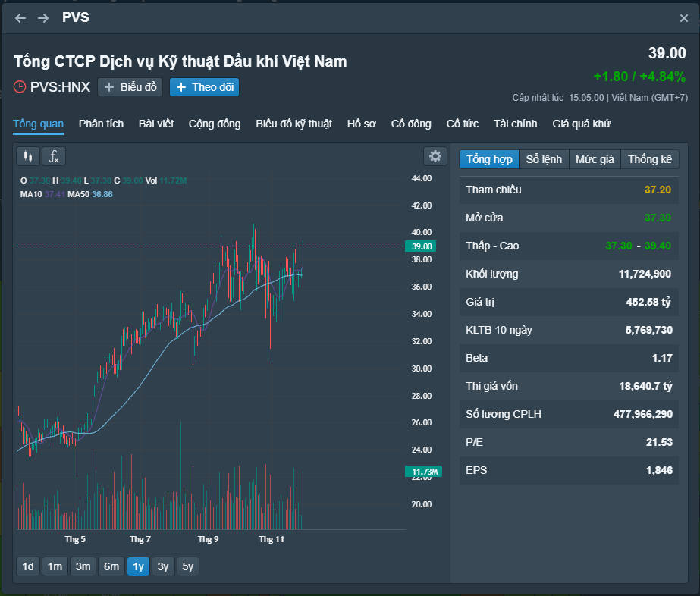Viewport: 700px width, 596px height.
Task: Click the Khối lượng value 11,724,900
Action: 645,274
